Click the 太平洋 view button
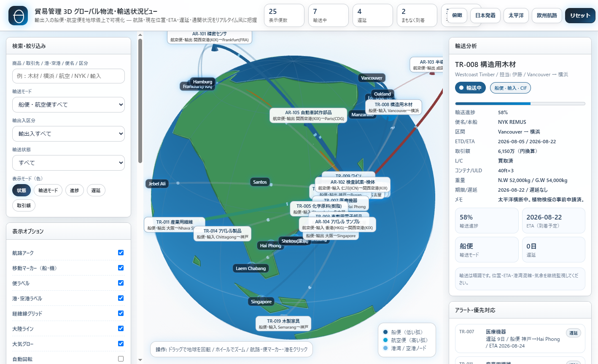This screenshot has width=598, height=364. click(x=516, y=16)
